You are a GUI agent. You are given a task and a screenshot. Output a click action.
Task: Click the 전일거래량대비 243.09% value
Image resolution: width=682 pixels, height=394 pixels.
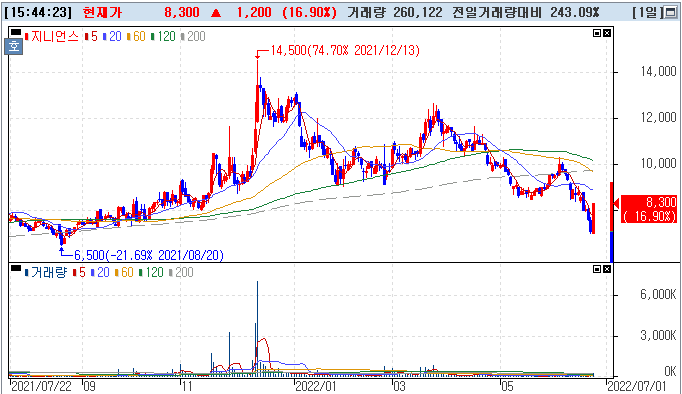[x=526, y=12]
